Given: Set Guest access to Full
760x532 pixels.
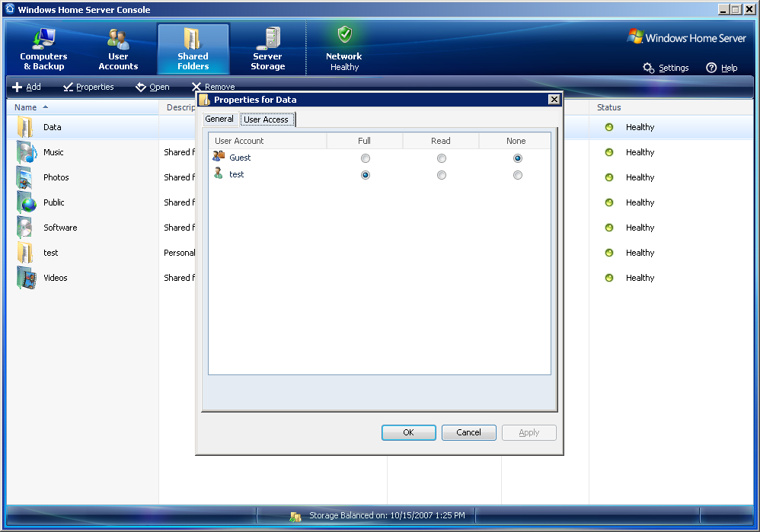Looking at the screenshot, I should click(366, 158).
